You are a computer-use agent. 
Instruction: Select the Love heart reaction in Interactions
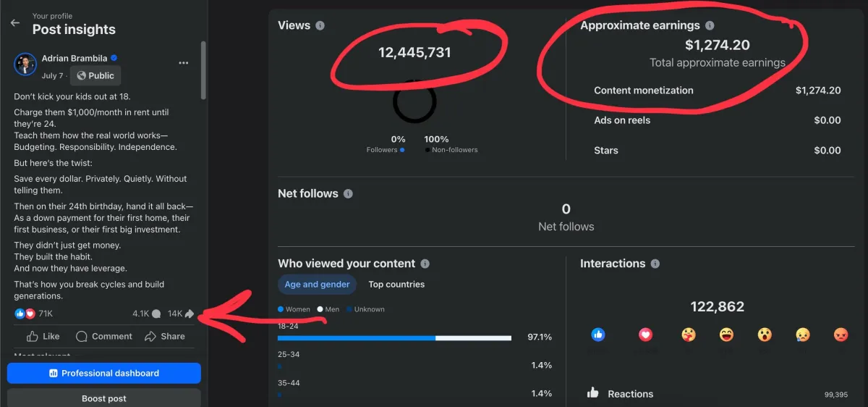tap(645, 335)
